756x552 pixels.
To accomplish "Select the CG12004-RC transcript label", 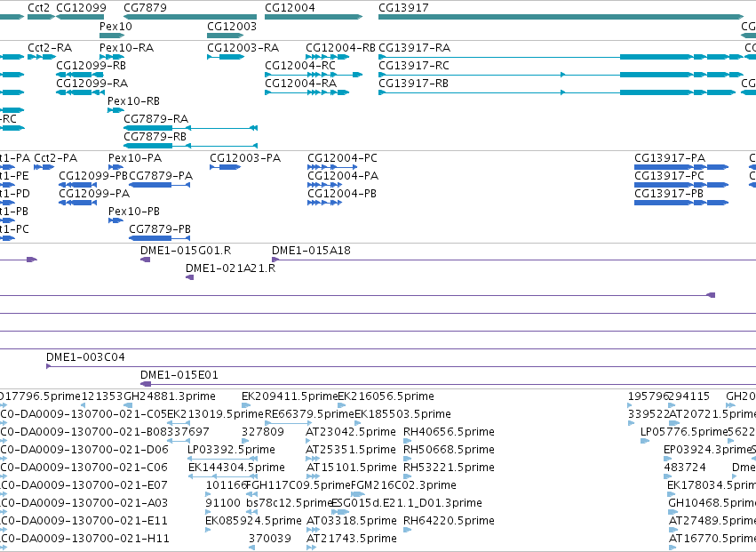I will pos(300,65).
